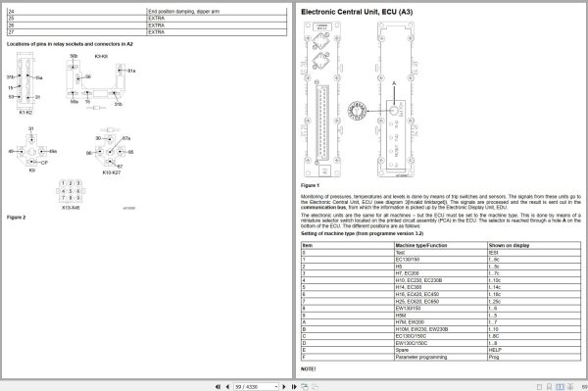Go to the next page
The image size is (588, 391).
coord(284,386)
